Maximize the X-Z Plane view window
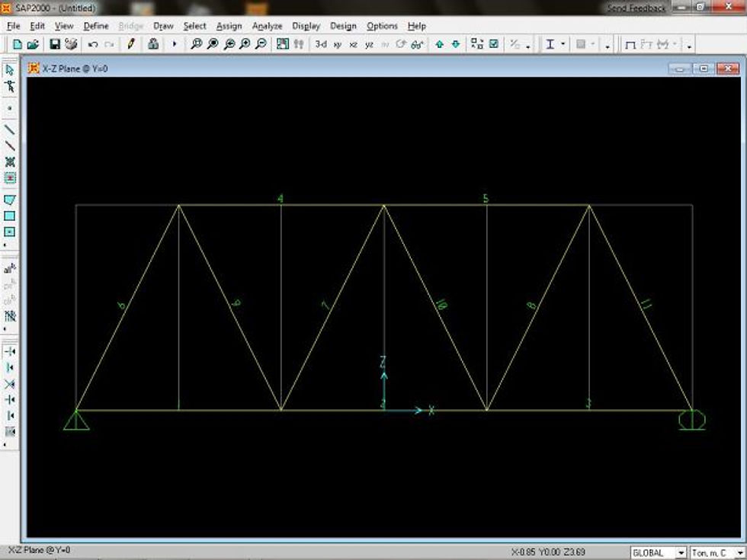This screenshot has width=747, height=560. click(x=704, y=69)
